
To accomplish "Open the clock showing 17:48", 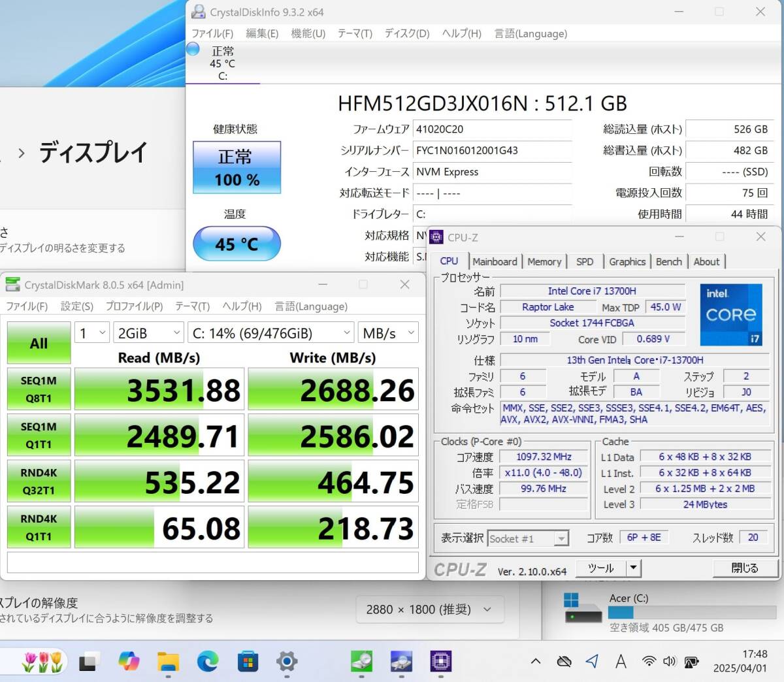I will [755, 654].
